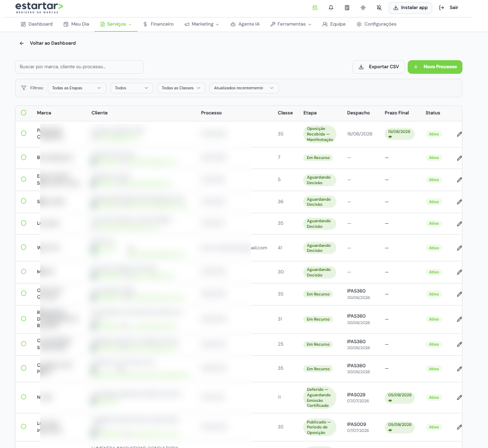Click Oposição Recebida — Manifestação stage badge
Image resolution: width=488 pixels, height=448 pixels.
[320, 134]
